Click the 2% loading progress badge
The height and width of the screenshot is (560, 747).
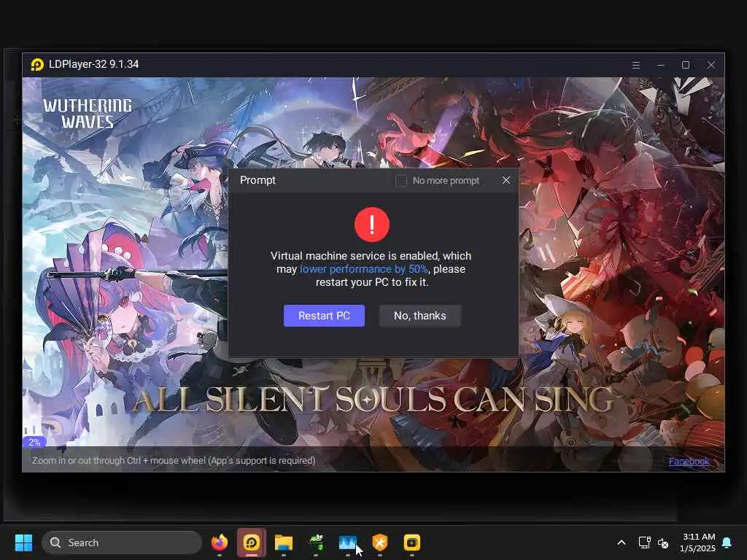pos(34,443)
